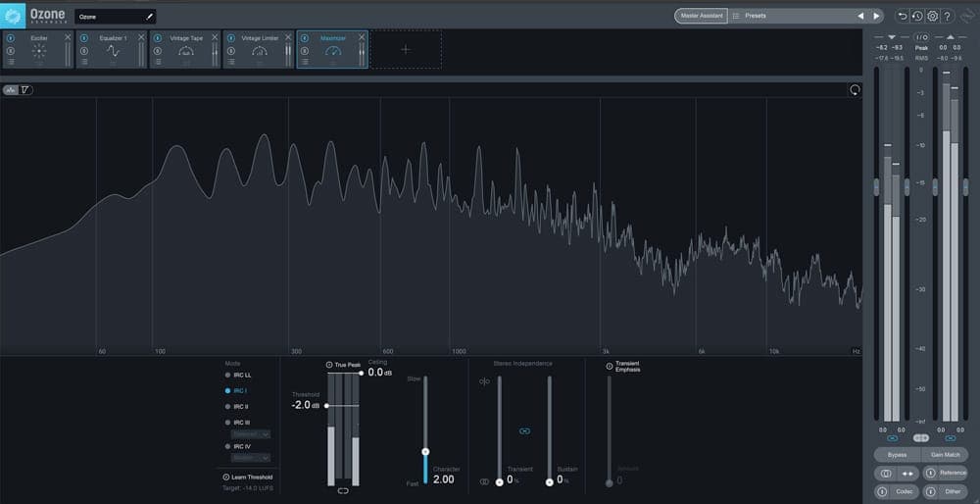The image size is (980, 504).
Task: Toggle Transient Emphasis power button
Action: click(x=610, y=367)
